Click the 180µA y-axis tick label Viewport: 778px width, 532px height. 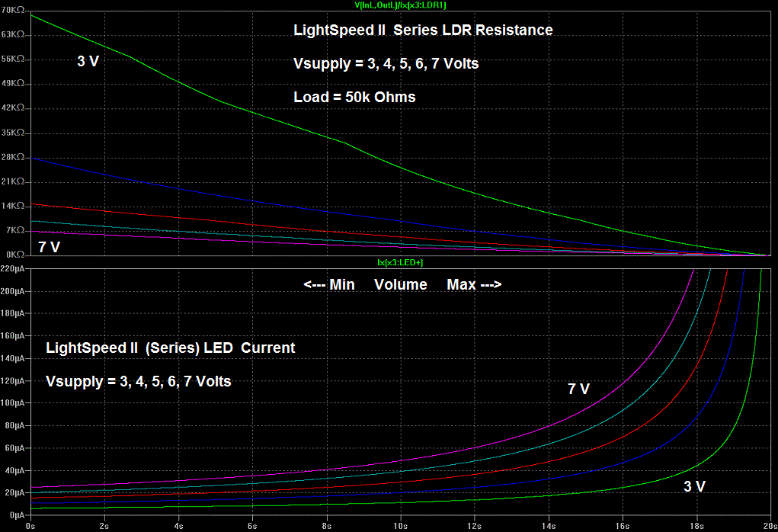[x=12, y=313]
